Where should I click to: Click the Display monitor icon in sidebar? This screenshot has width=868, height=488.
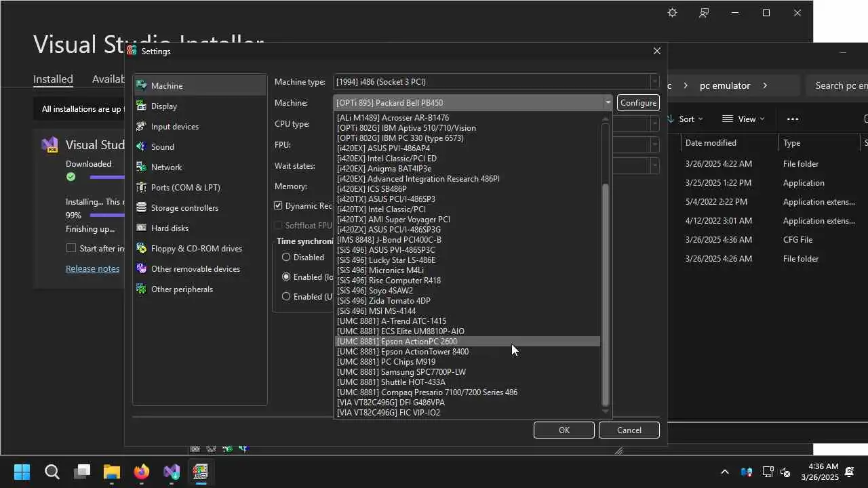(x=141, y=106)
